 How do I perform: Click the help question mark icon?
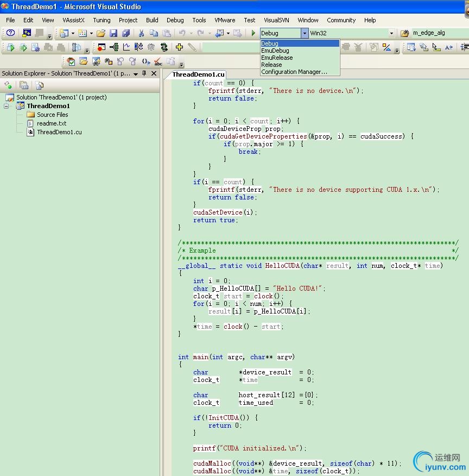pos(11,33)
